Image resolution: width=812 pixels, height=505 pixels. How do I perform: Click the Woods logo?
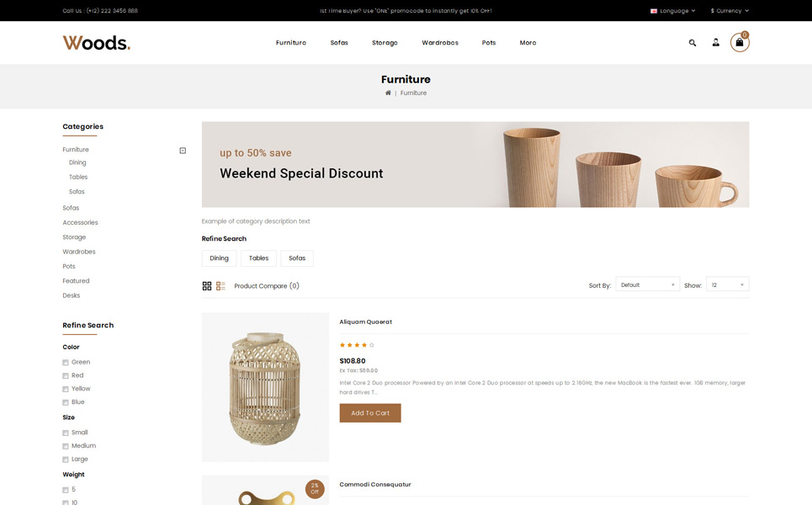tap(96, 42)
